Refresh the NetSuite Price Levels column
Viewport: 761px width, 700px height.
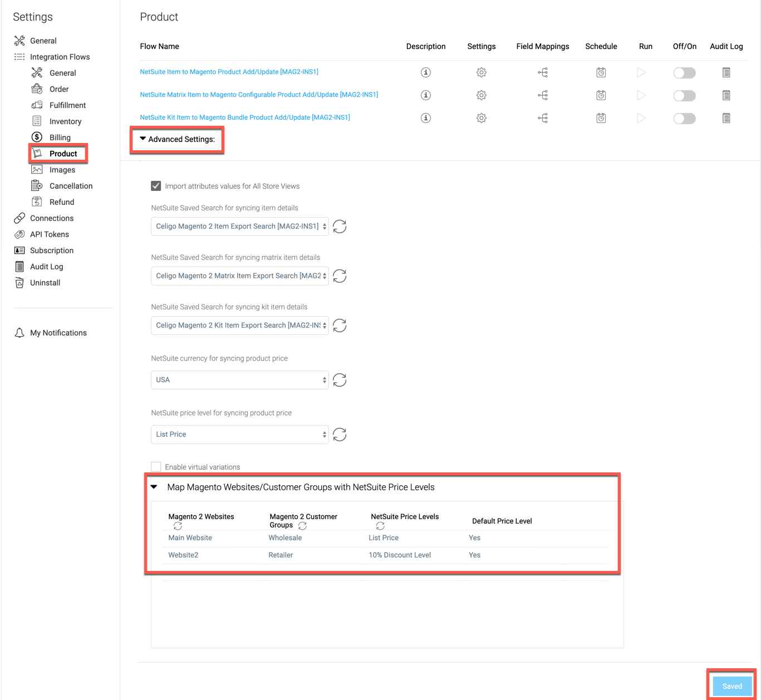(x=380, y=526)
